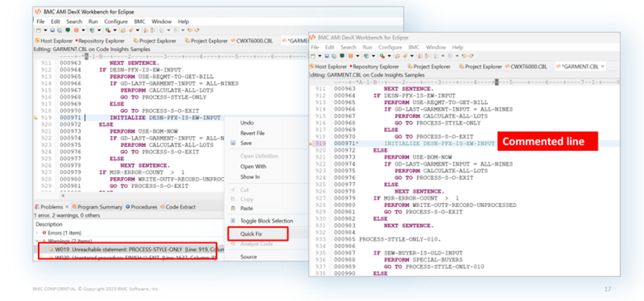Switch to the Host Explorer tab
The height and width of the screenshot is (301, 644).
click(x=54, y=40)
